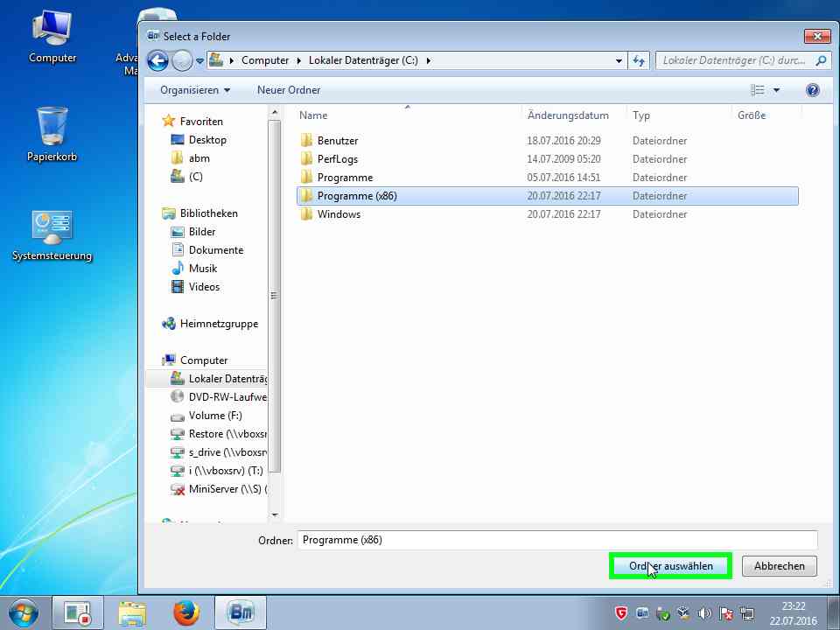
Task: Select Bibliotheken in the navigation pane
Action: [x=208, y=213]
